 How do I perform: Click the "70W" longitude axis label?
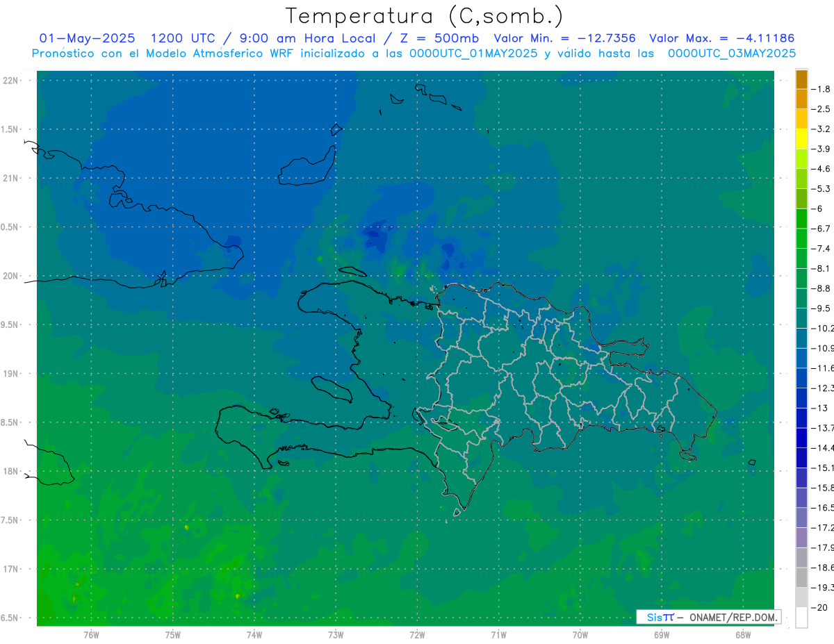[580, 635]
